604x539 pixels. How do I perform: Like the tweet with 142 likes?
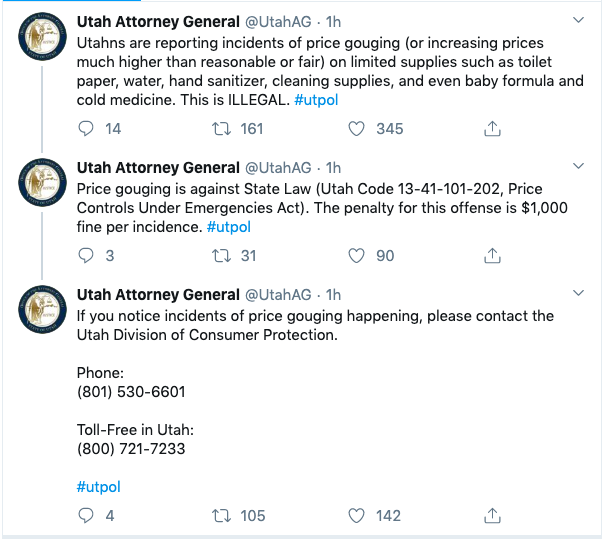[357, 516]
